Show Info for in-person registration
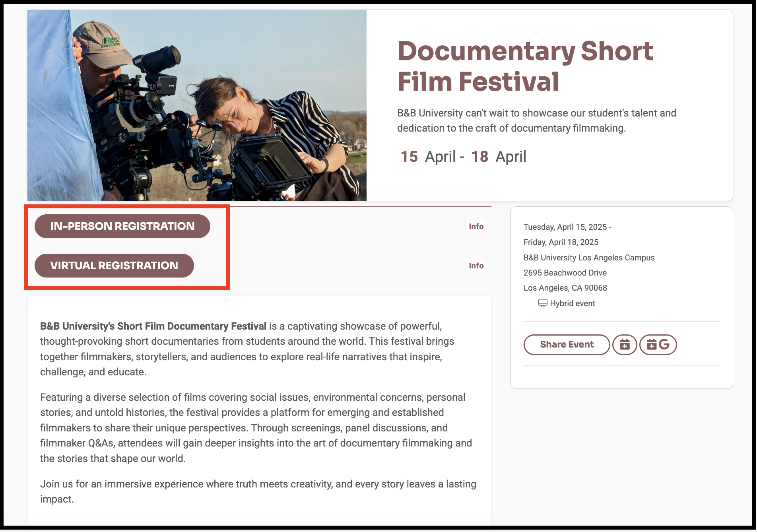This screenshot has height=532, width=757. [476, 226]
